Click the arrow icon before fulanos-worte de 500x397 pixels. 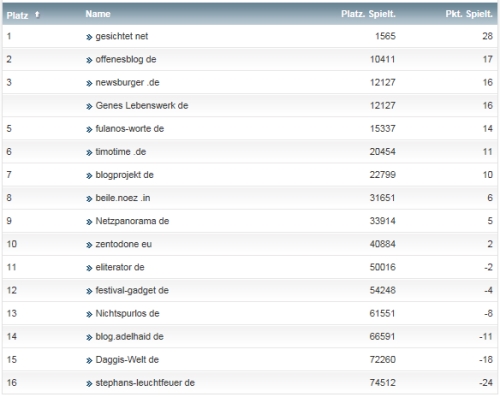[89, 129]
